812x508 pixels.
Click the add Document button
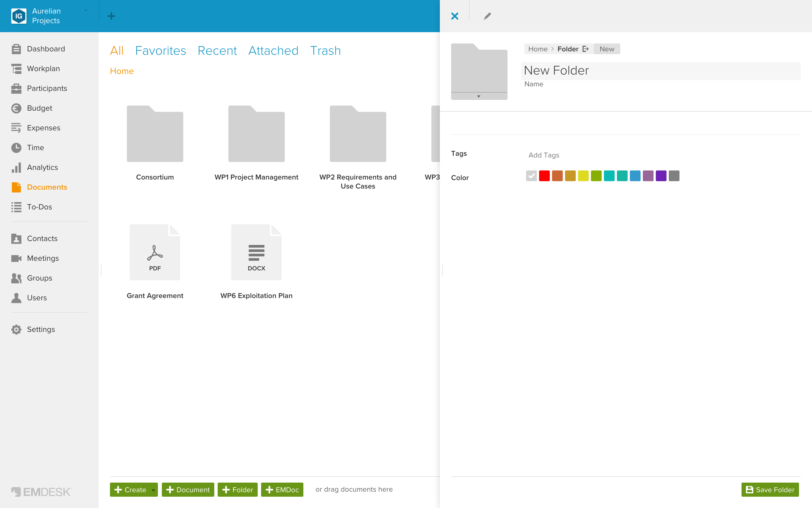(x=188, y=490)
